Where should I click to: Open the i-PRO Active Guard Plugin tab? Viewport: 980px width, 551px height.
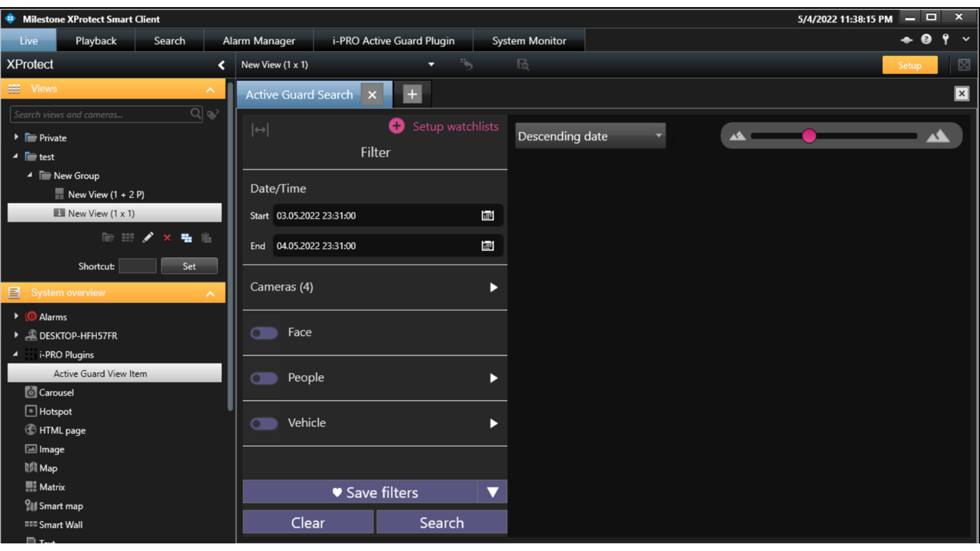coord(393,40)
